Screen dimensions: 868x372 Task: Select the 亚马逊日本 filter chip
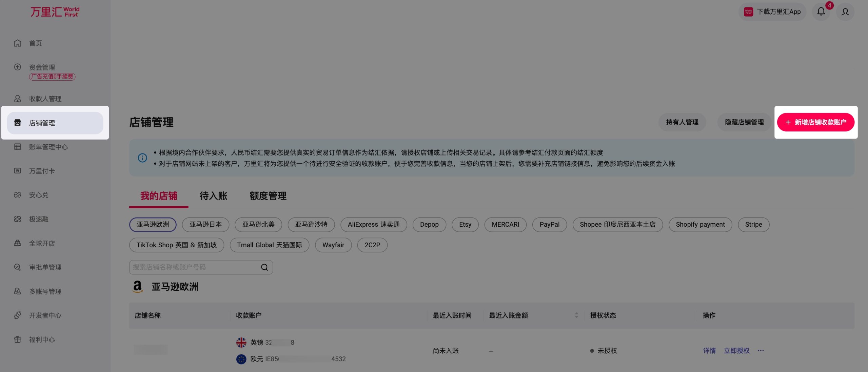[205, 225]
